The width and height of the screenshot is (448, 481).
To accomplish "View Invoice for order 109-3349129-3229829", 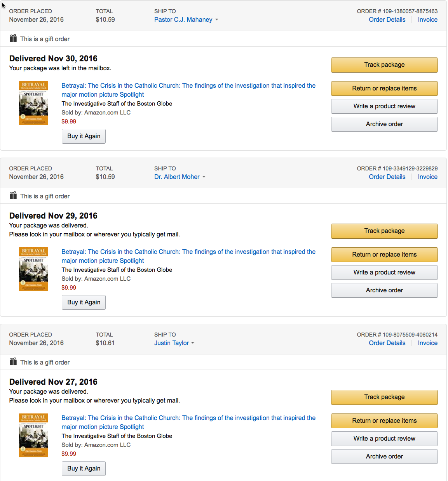I will [427, 177].
